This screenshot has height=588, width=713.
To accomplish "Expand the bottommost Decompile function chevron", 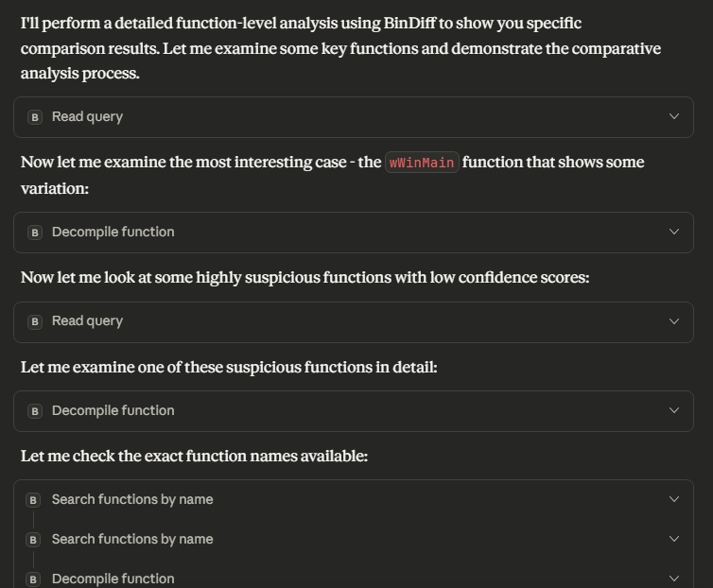I will click(x=673, y=579).
